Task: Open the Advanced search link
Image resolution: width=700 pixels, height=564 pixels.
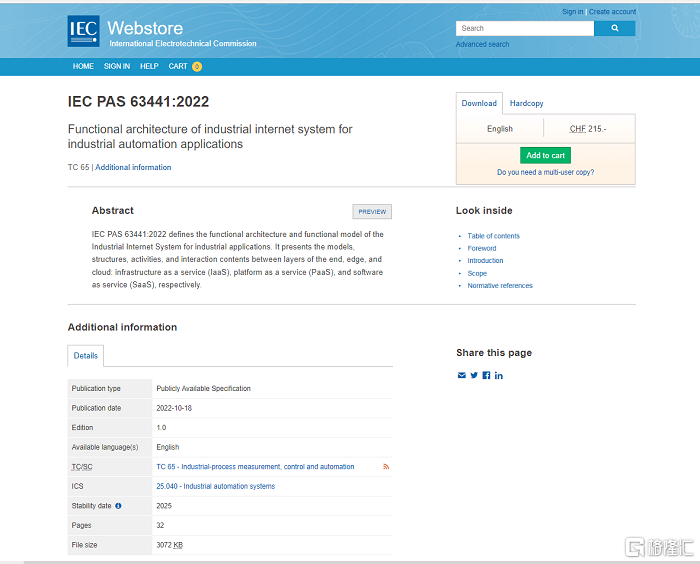Action: click(482, 44)
